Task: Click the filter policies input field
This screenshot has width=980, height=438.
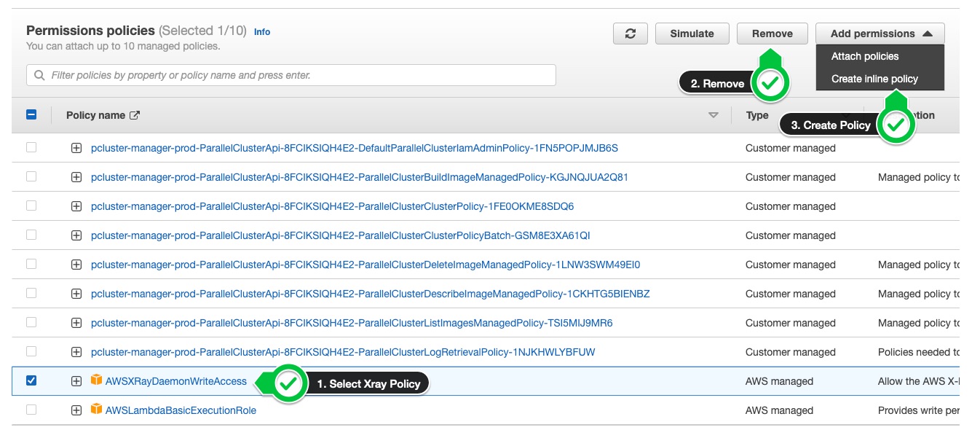Action: tap(291, 74)
